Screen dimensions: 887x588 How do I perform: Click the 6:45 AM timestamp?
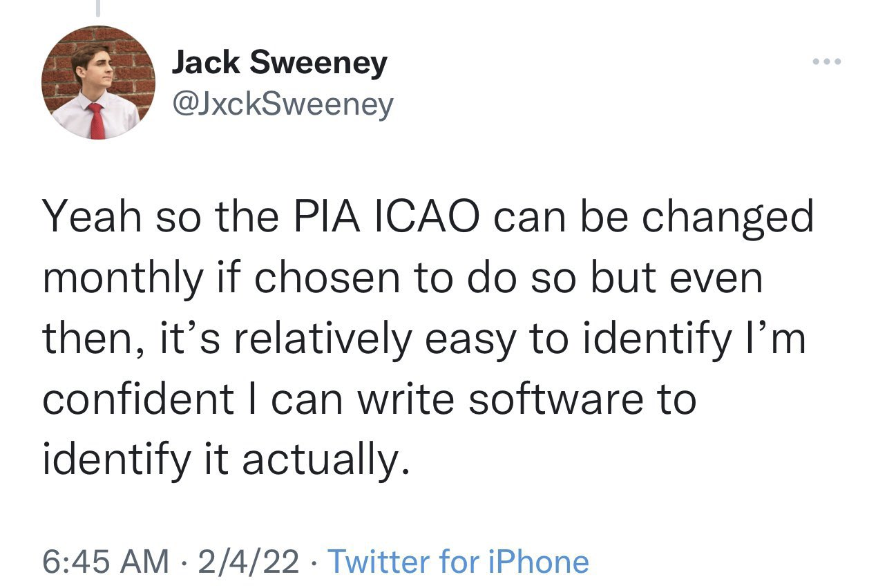pyautogui.click(x=106, y=562)
